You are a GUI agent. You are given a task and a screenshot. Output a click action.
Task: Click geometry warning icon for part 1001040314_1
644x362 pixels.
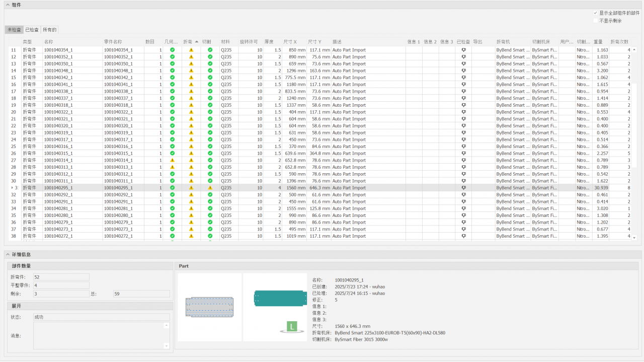click(x=172, y=160)
